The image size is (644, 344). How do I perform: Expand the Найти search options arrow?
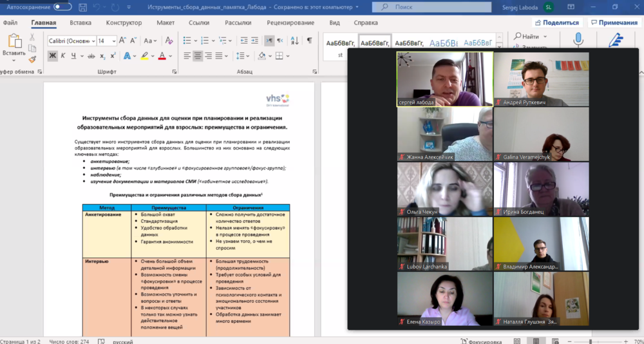coord(545,37)
